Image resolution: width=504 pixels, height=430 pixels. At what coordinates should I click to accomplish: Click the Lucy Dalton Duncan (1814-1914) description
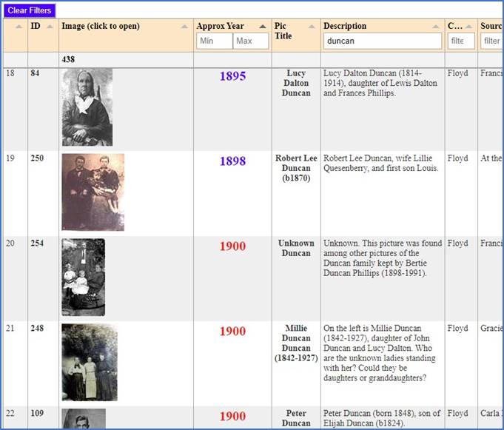(380, 83)
